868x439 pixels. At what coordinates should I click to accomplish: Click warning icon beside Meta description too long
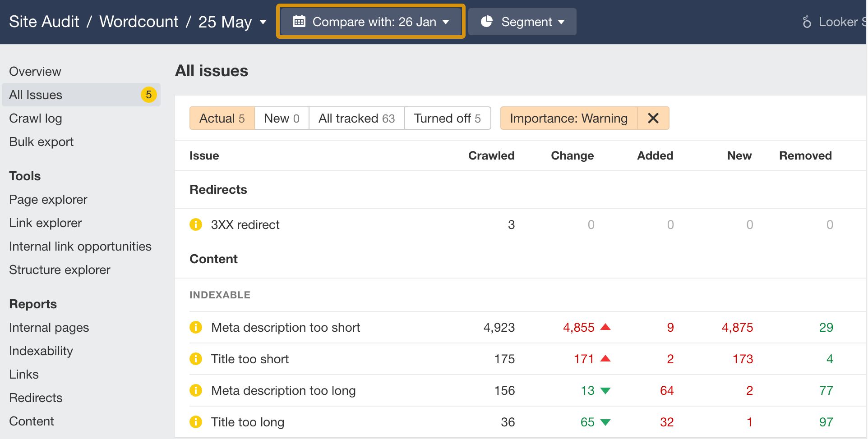pos(196,390)
